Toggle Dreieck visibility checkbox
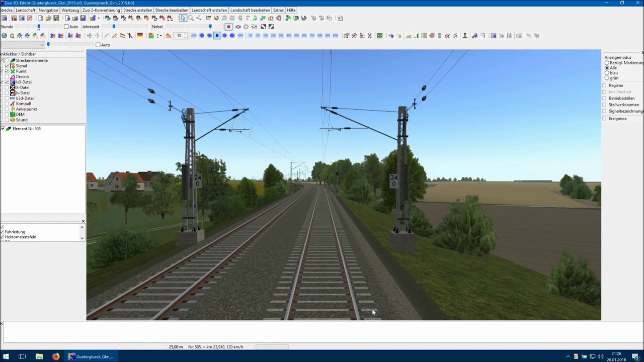 7,77
